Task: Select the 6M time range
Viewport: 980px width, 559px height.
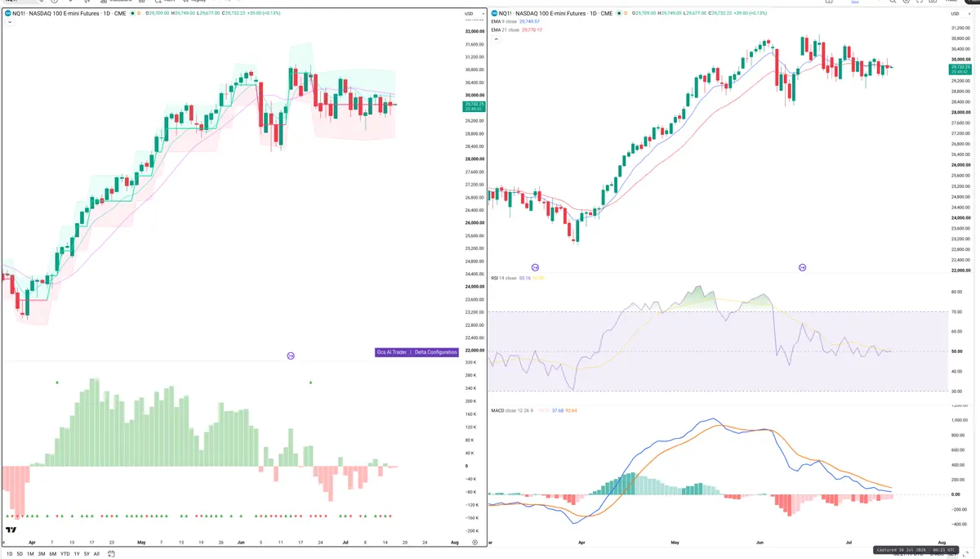Action: tap(52, 553)
